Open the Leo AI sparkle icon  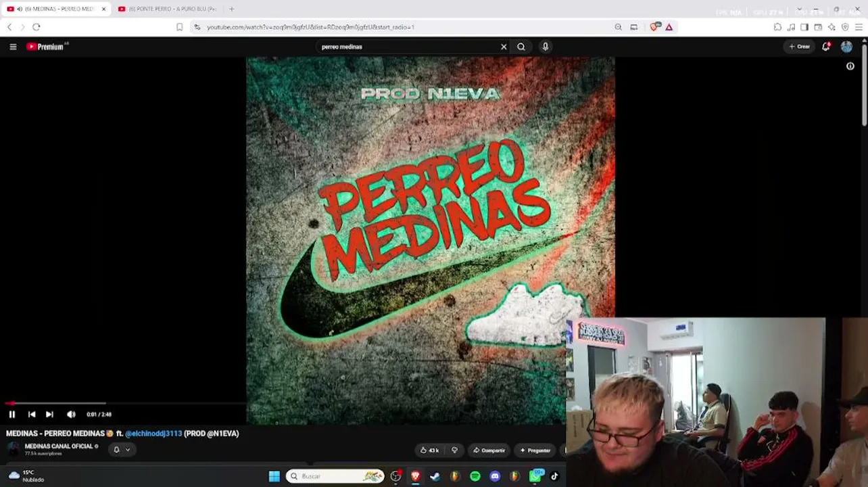[831, 27]
